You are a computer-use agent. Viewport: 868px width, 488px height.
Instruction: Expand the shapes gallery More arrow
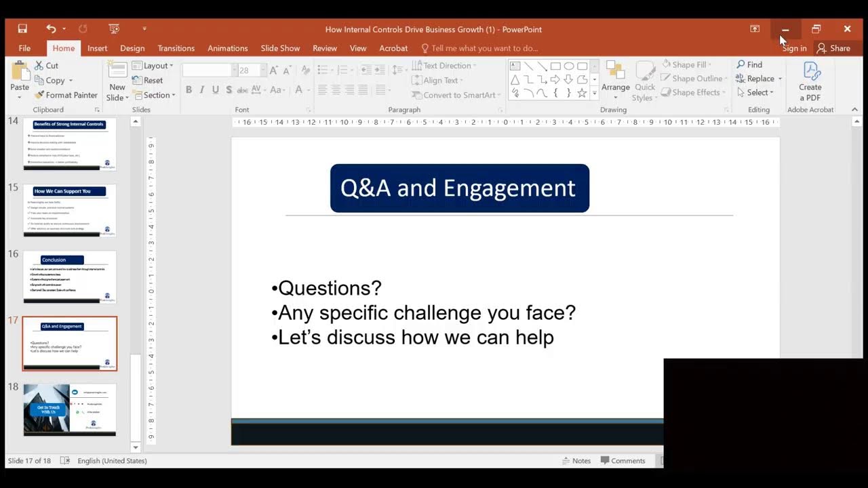tap(595, 93)
